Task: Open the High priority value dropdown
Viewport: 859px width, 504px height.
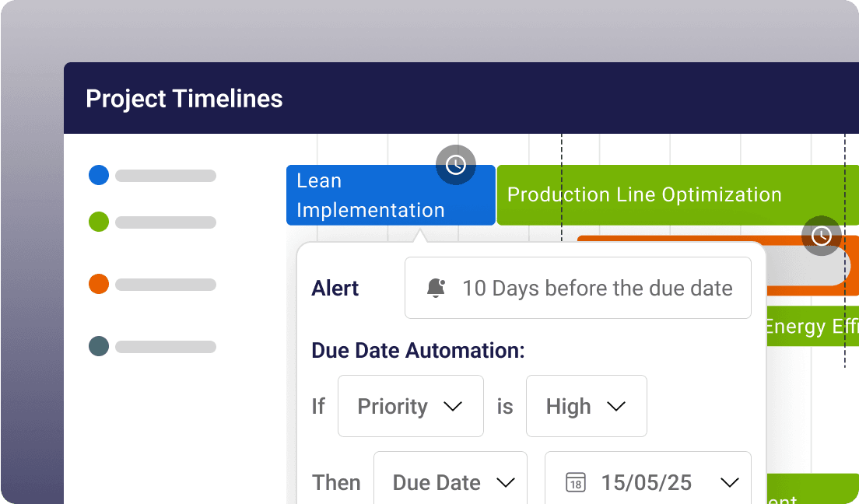Action: (587, 406)
